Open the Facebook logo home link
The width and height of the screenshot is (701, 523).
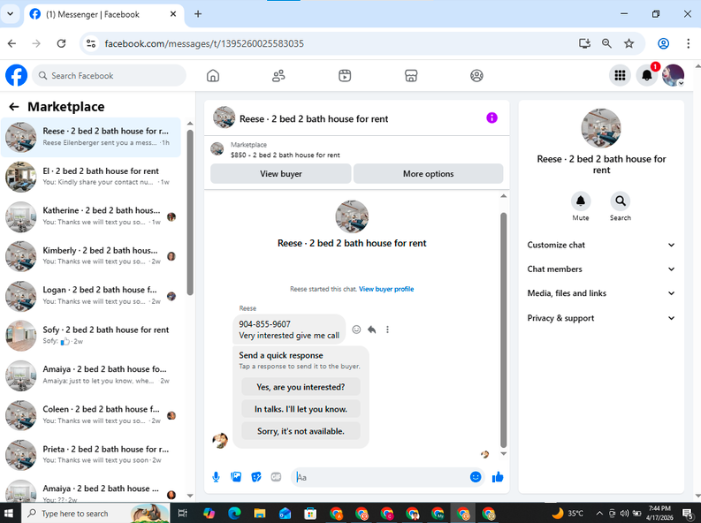[16, 75]
